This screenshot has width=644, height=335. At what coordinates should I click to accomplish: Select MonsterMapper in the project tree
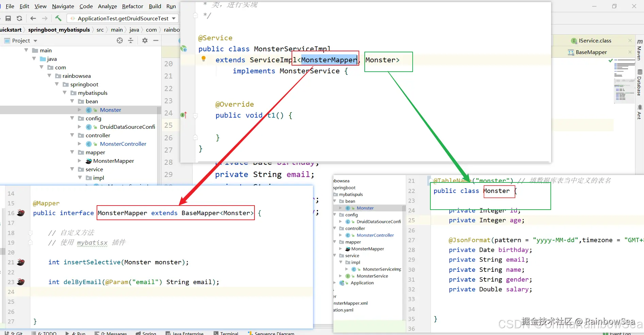[x=113, y=161]
